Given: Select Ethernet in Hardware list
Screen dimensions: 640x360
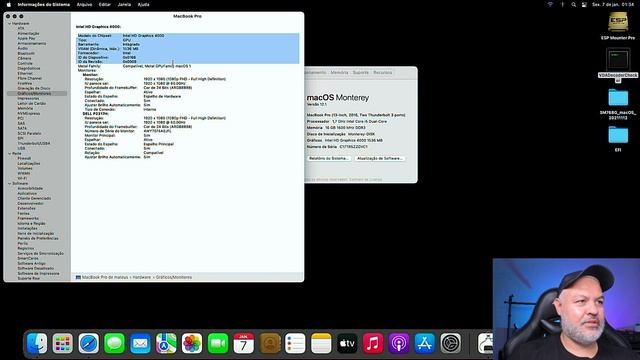Looking at the screenshot, I should click(25, 73).
